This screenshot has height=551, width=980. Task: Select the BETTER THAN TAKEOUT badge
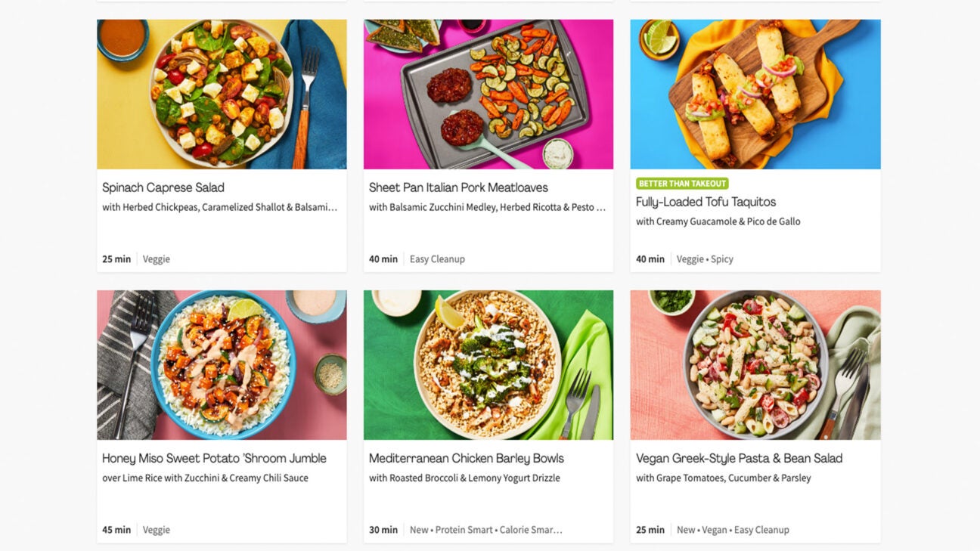coord(681,183)
